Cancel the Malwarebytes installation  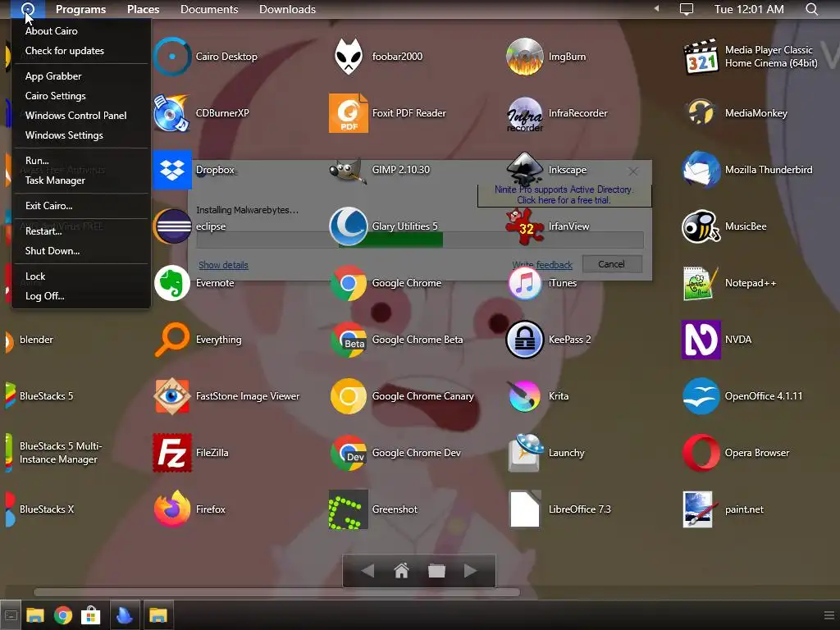612,264
